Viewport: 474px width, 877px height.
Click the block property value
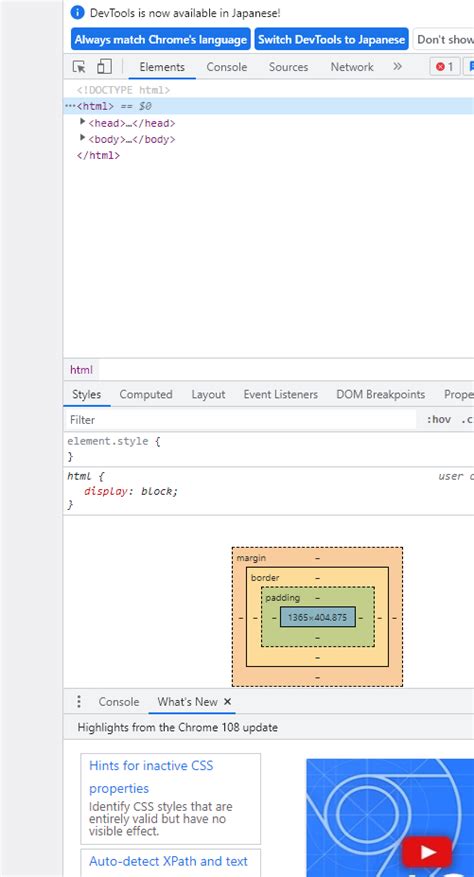pos(158,491)
